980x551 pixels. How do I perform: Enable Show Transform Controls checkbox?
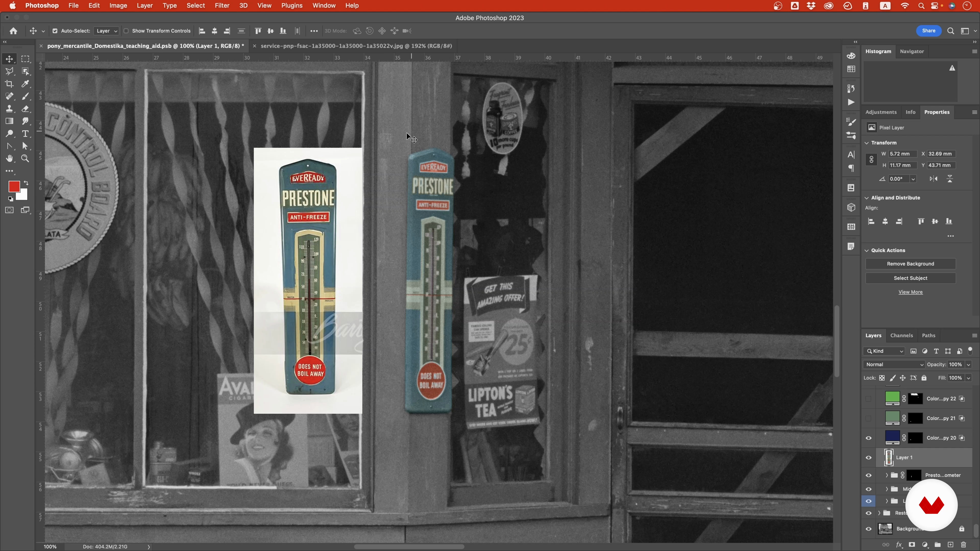pos(126,31)
